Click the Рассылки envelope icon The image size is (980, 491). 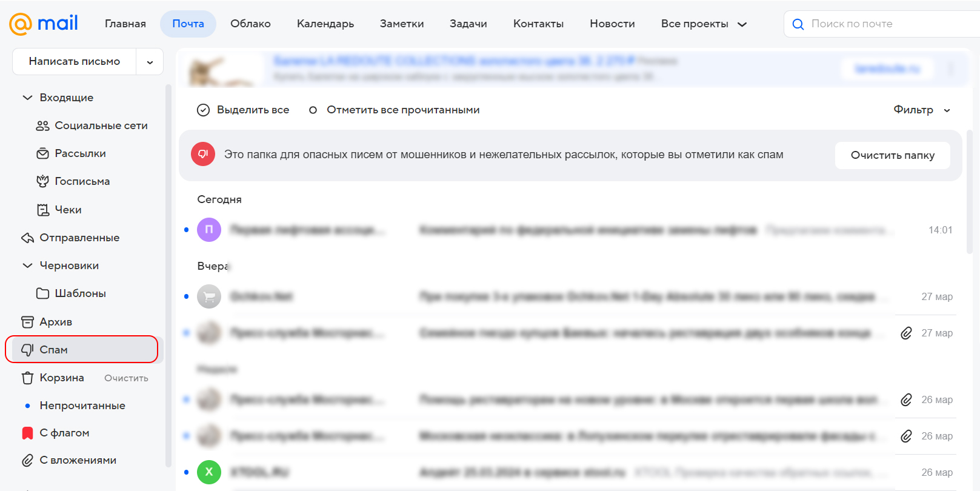tap(42, 153)
